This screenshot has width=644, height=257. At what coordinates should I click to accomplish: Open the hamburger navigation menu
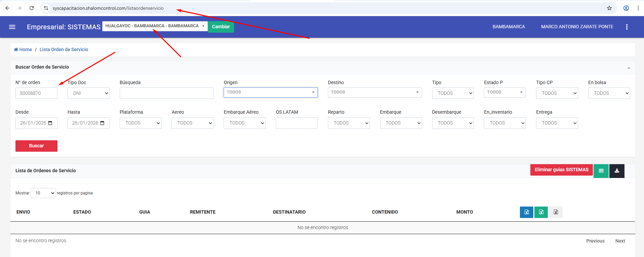pyautogui.click(x=12, y=27)
